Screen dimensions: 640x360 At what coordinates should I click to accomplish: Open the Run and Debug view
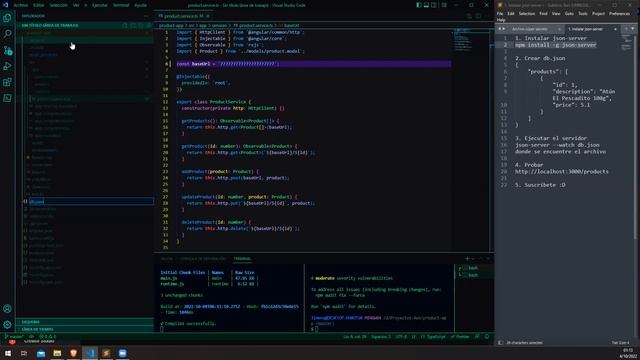pyautogui.click(x=7, y=66)
